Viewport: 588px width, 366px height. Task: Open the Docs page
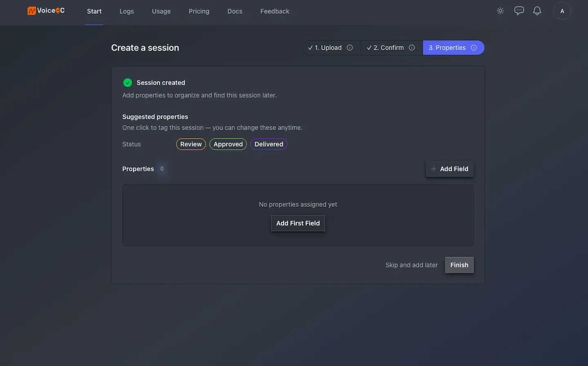coord(235,11)
